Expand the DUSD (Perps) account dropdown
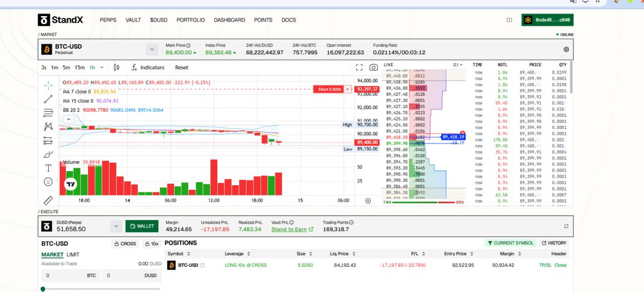 point(115,227)
